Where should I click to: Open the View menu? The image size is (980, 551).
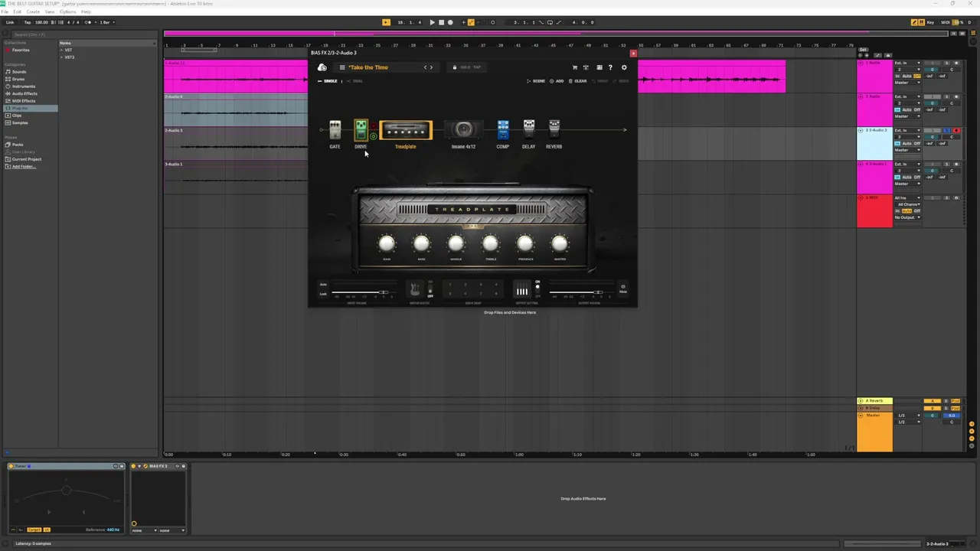pyautogui.click(x=50, y=11)
